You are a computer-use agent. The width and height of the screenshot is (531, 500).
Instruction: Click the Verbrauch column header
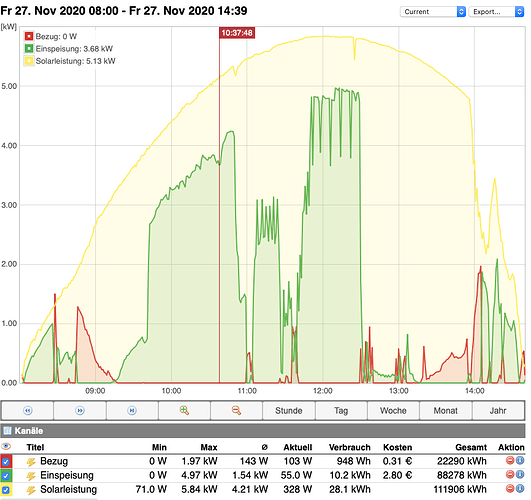click(x=349, y=447)
